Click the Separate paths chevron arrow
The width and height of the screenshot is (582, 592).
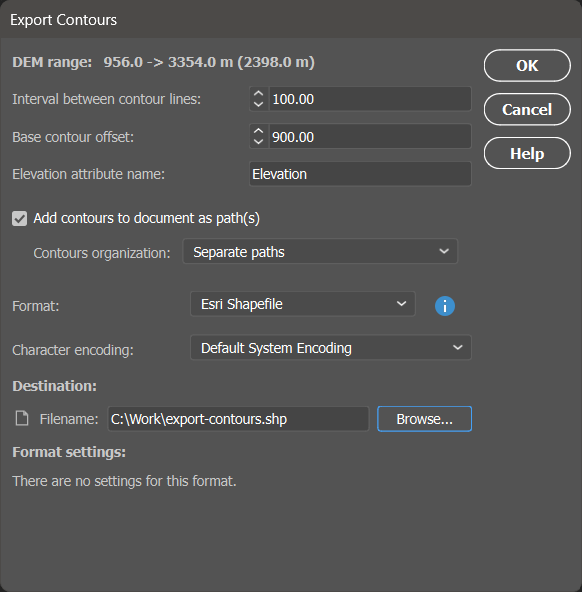pos(444,251)
